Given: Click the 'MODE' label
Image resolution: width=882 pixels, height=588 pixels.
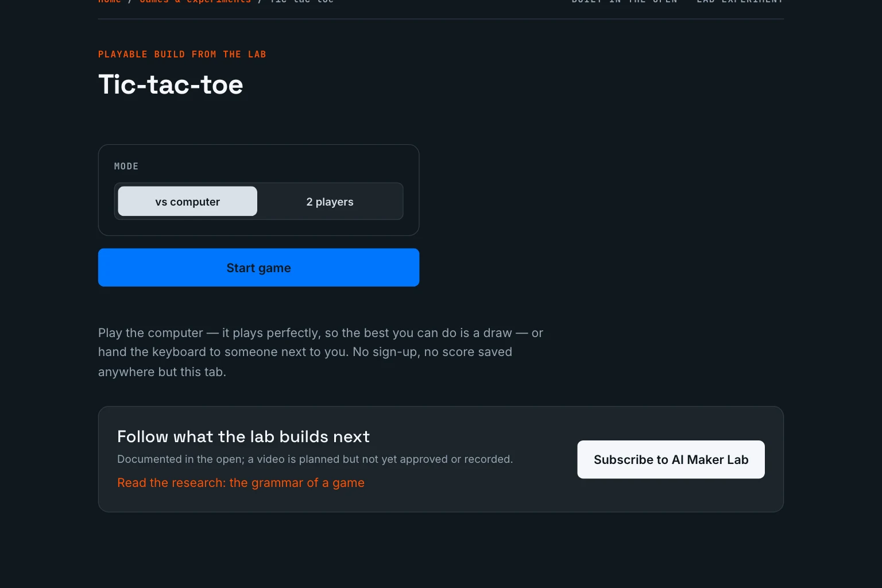Looking at the screenshot, I should click(126, 167).
